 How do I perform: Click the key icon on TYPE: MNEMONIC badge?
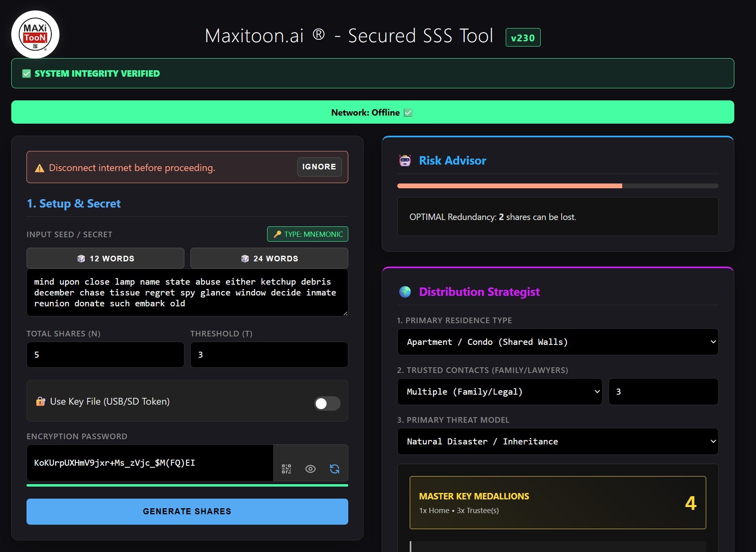(277, 234)
